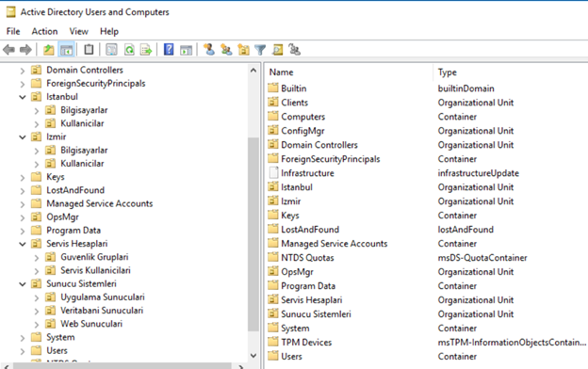Select Web Sunuculari in the tree
This screenshot has height=369, width=588.
coord(91,324)
